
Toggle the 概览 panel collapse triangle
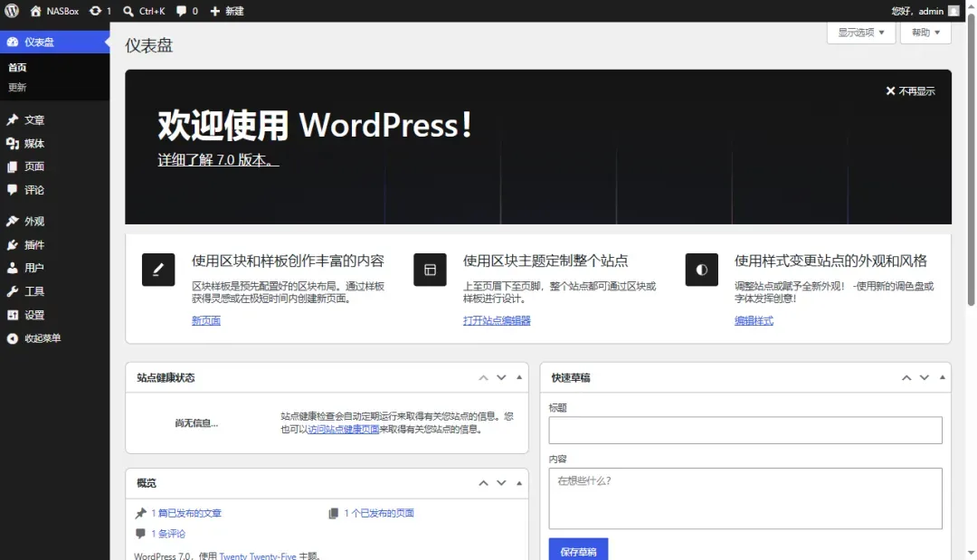519,483
